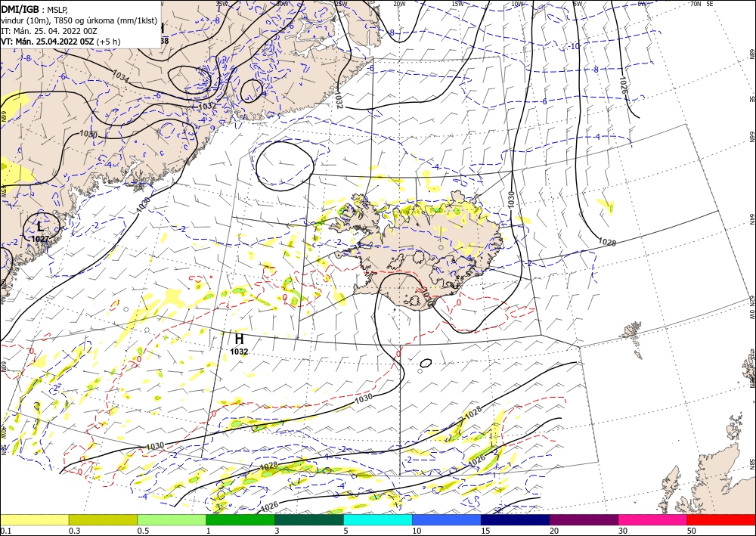
Task: Click the '10W' longitude label
Action: coord(517,4)
